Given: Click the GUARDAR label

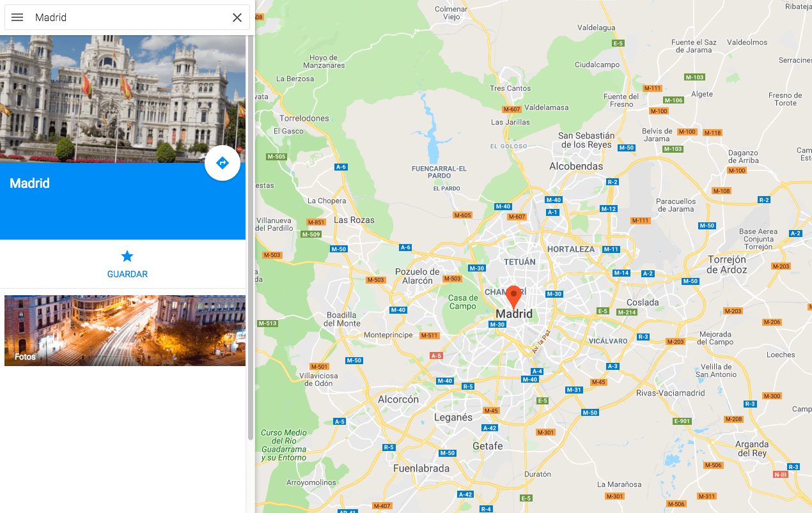Looking at the screenshot, I should [x=127, y=274].
